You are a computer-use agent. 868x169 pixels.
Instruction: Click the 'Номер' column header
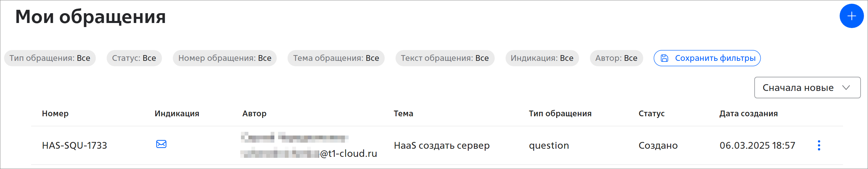click(55, 114)
